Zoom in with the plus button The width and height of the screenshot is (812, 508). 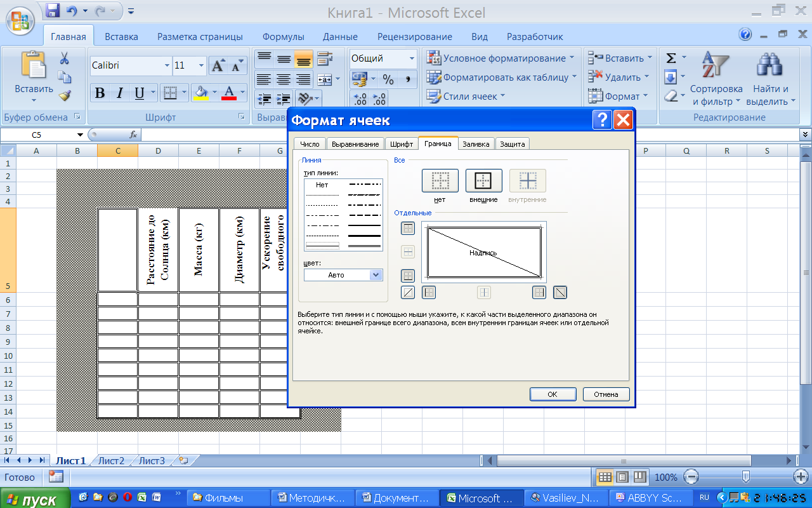click(x=801, y=477)
